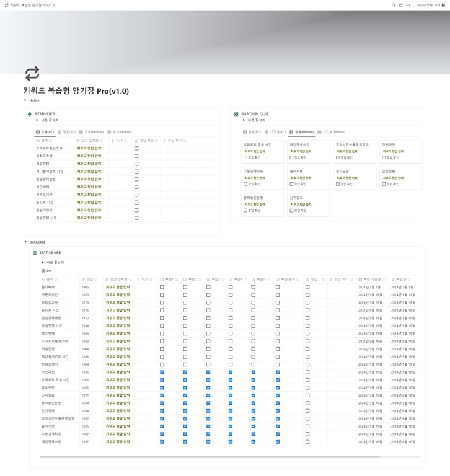Tick 정답 확인 on the 아관파천 quiz card

pyautogui.click(x=384, y=157)
